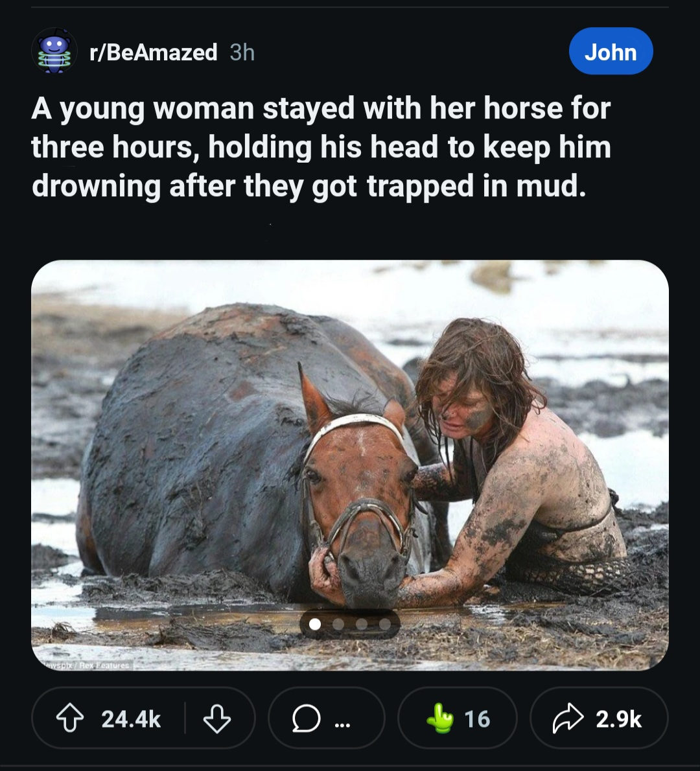The width and height of the screenshot is (700, 771).
Task: Click the blue John button
Action: click(x=611, y=51)
